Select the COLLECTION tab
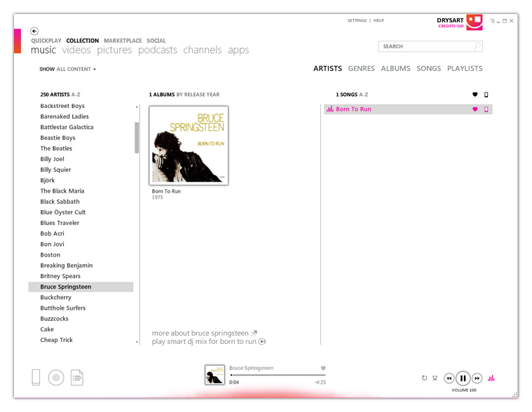 (x=83, y=41)
